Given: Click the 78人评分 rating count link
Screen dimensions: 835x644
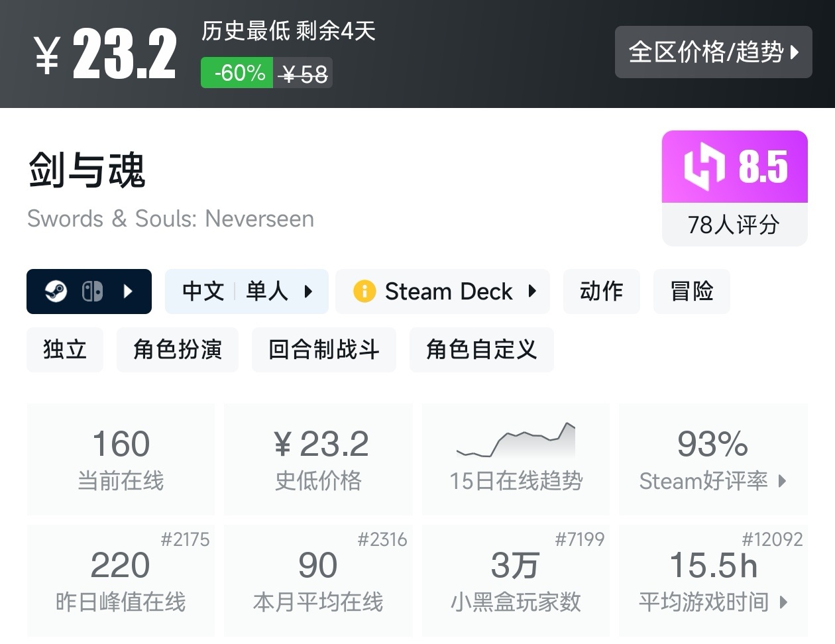Looking at the screenshot, I should [x=734, y=225].
